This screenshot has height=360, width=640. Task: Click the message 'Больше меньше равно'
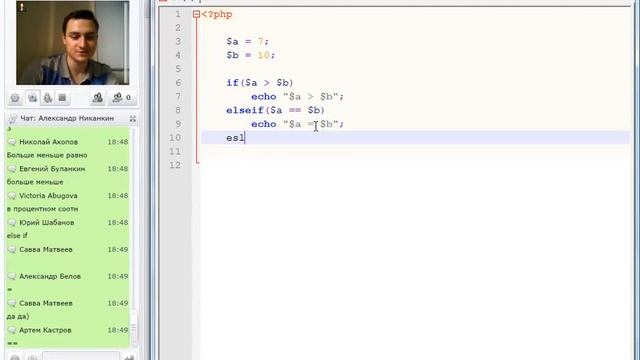point(47,156)
